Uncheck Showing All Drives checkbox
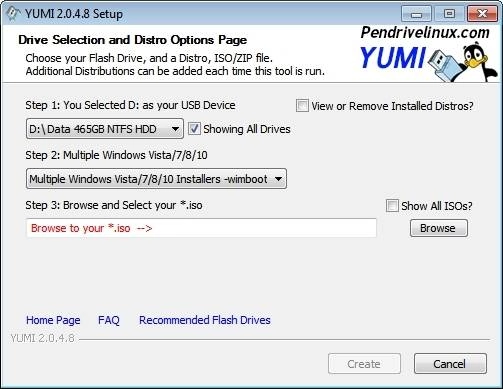The height and width of the screenshot is (389, 503). (194, 129)
